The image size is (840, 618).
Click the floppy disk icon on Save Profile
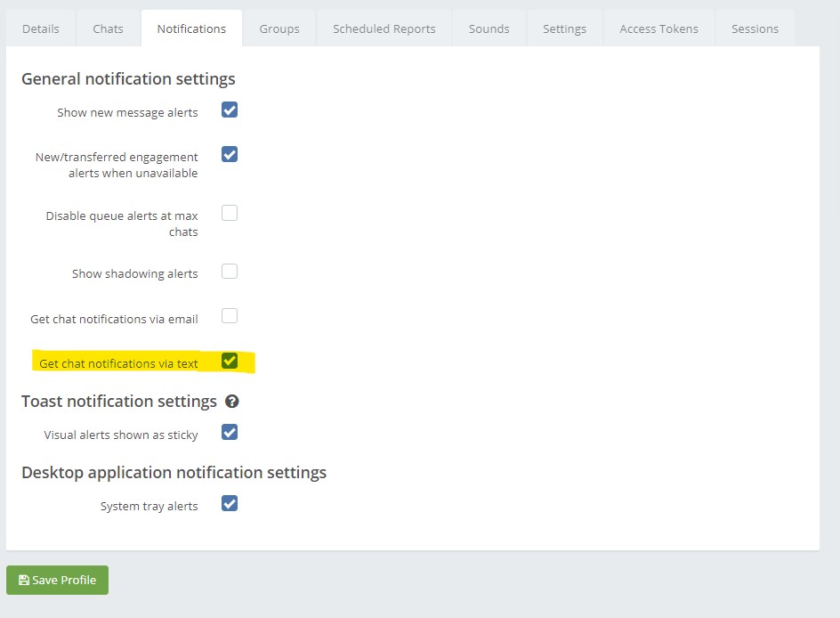click(24, 580)
